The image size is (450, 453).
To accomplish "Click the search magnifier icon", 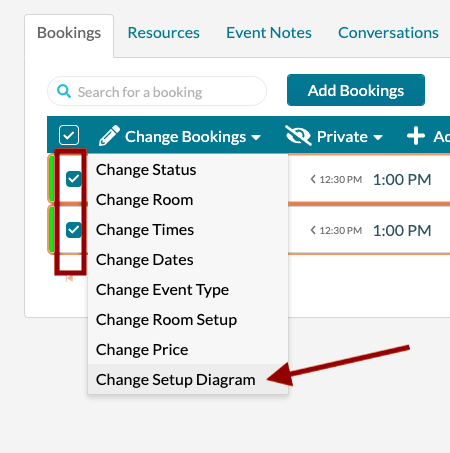I will 64,91.
